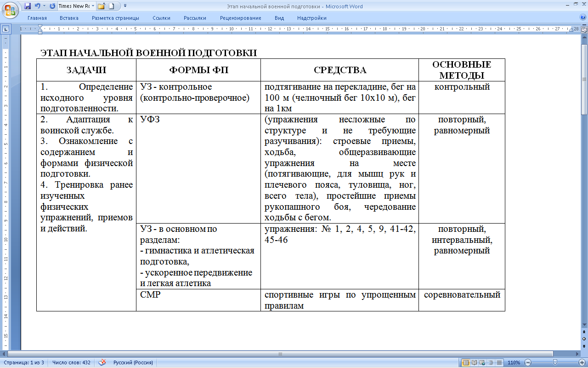Customize the Quick Access Toolbar dropdown
The image size is (588, 368).
click(125, 6)
